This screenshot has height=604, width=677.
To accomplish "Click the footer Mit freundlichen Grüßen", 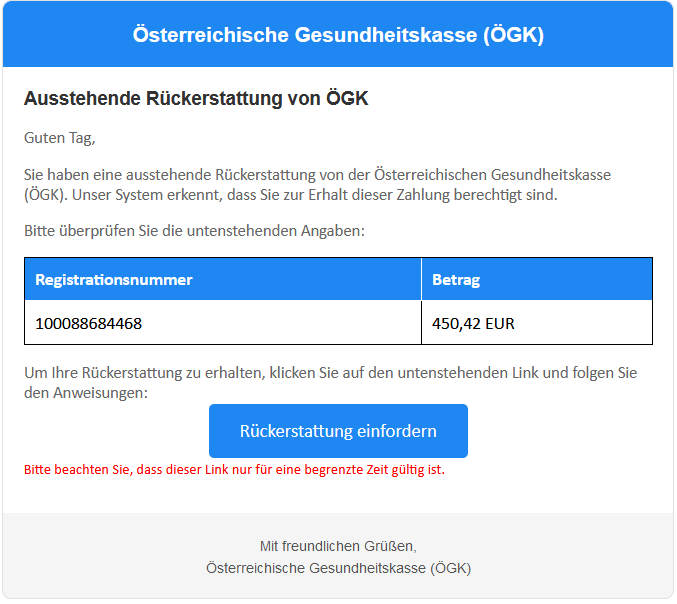I will click(338, 546).
